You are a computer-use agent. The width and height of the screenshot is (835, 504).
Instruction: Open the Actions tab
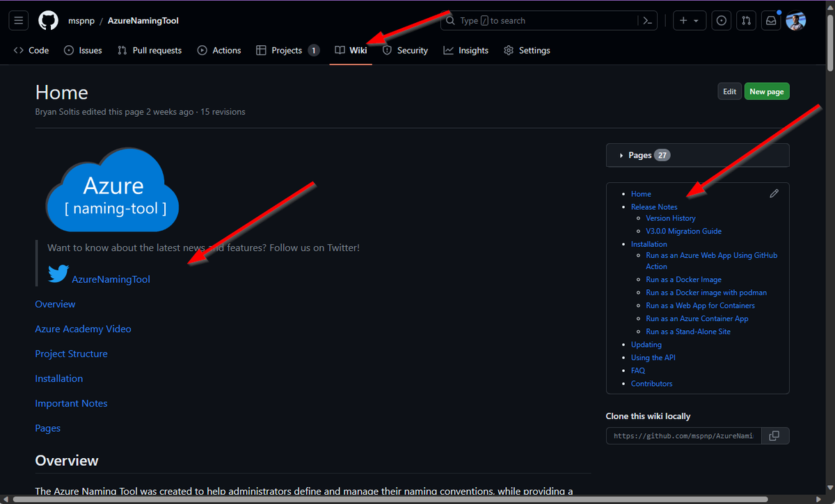219,51
